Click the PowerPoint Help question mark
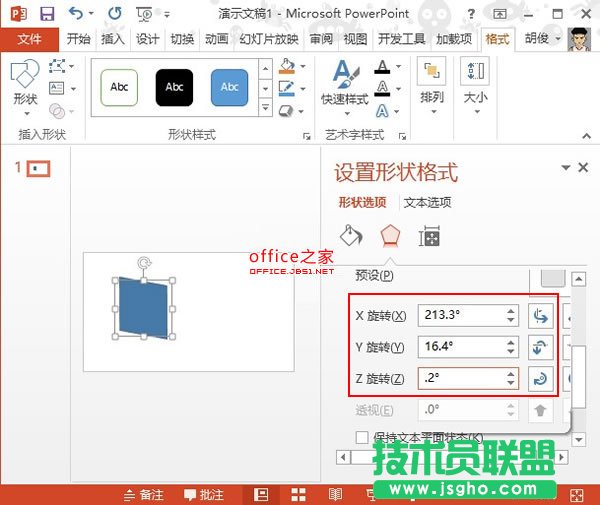 pos(471,15)
